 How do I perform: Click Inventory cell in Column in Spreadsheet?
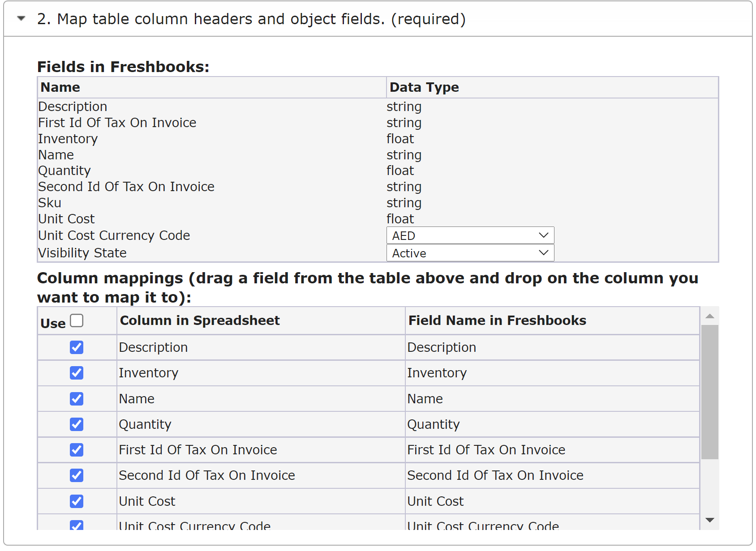point(261,373)
